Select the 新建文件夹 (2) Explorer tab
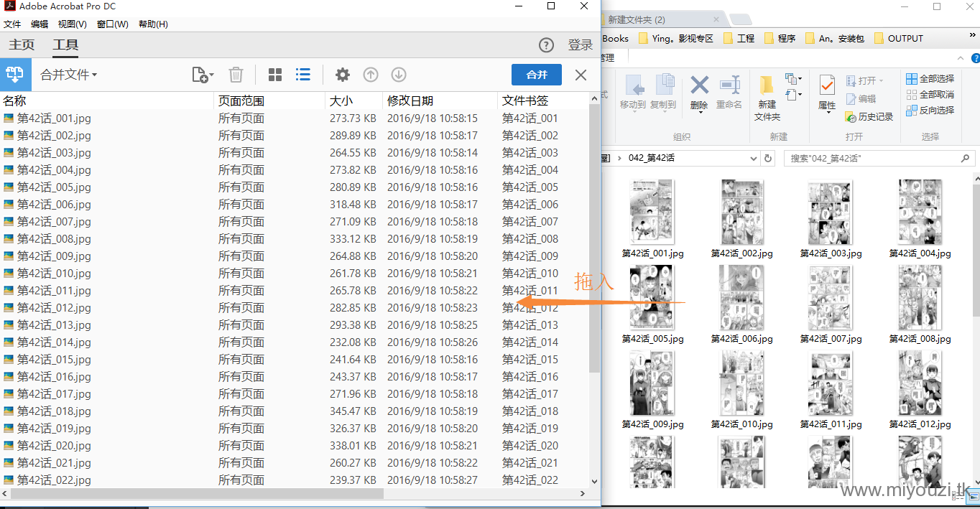 tap(665, 19)
